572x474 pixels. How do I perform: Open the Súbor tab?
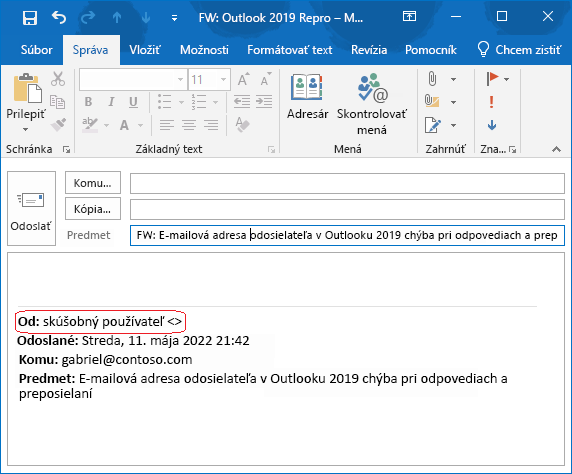tap(36, 50)
